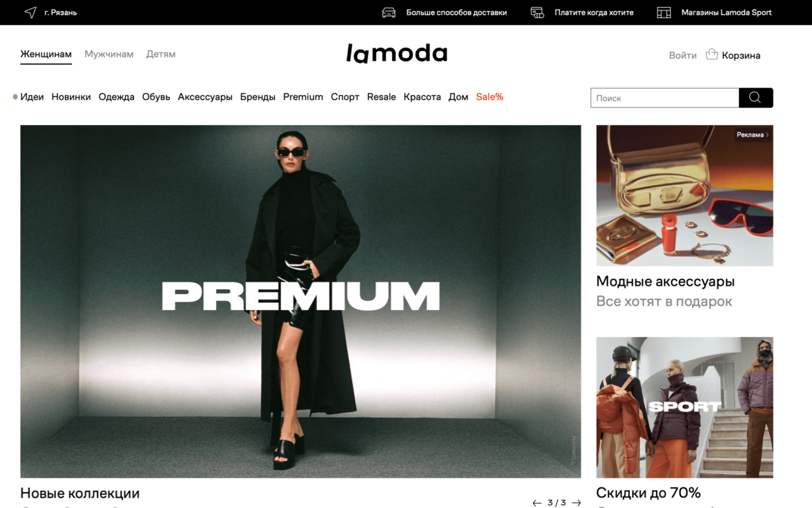The height and width of the screenshot is (508, 812).
Task: Switch to the Детям tab
Action: tap(160, 54)
